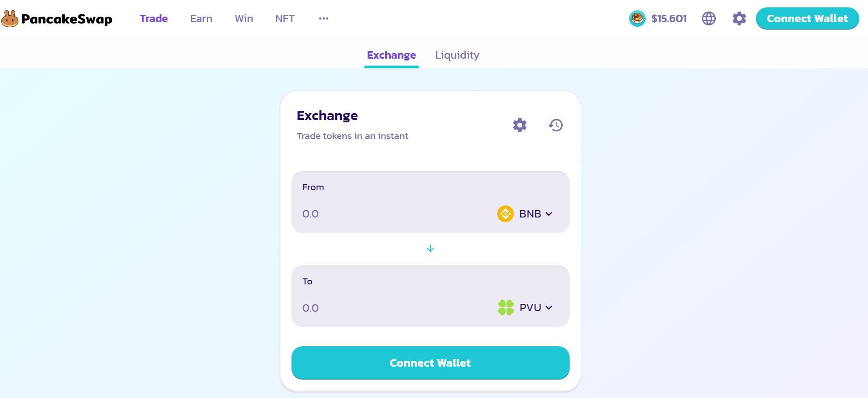Switch tokens with the down arrow
Screen dimensions: 868x398
pyautogui.click(x=430, y=249)
